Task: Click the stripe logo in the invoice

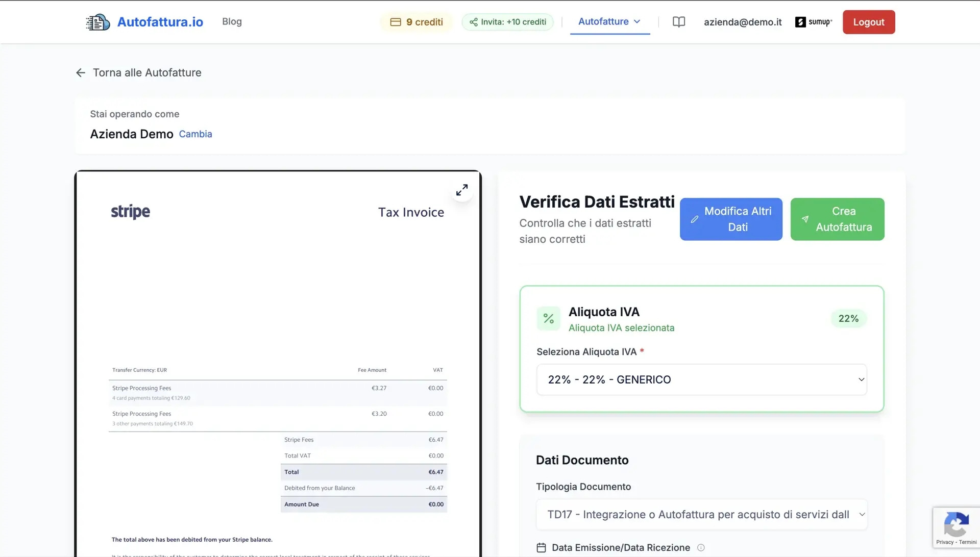Action: click(131, 212)
